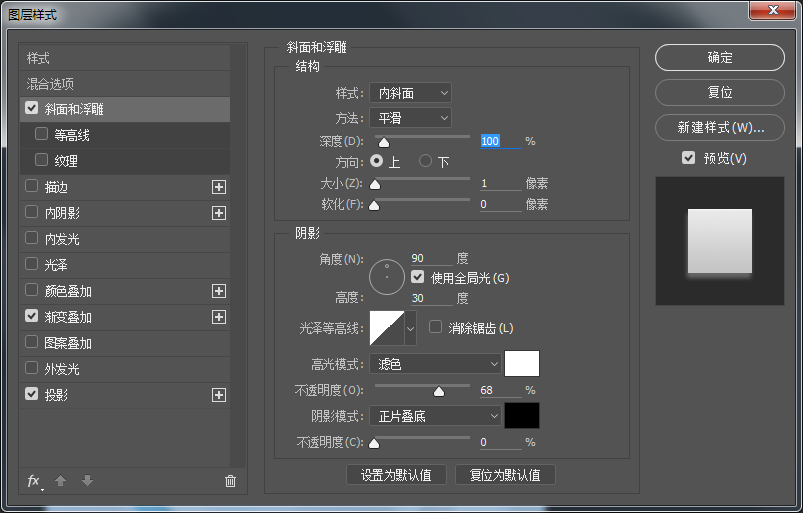Toggle the 使用全局光 checkbox
803x513 pixels.
tap(417, 277)
